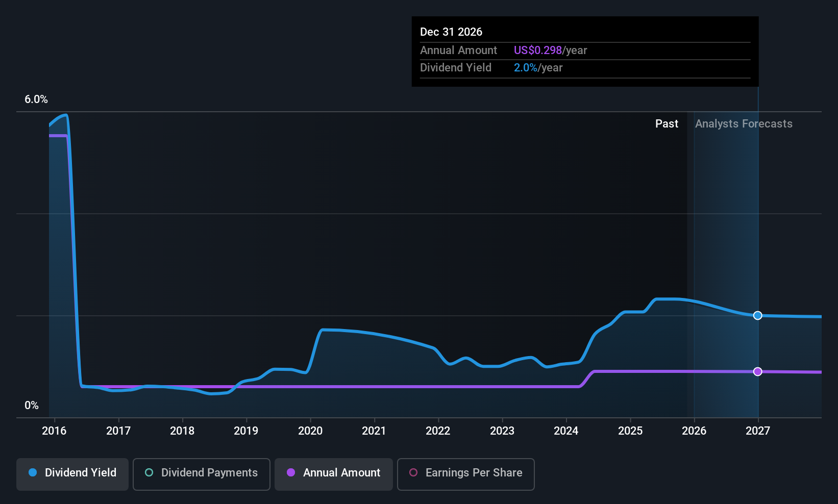Image resolution: width=838 pixels, height=504 pixels.
Task: Click the 2024 x-axis year label
Action: pyautogui.click(x=566, y=431)
